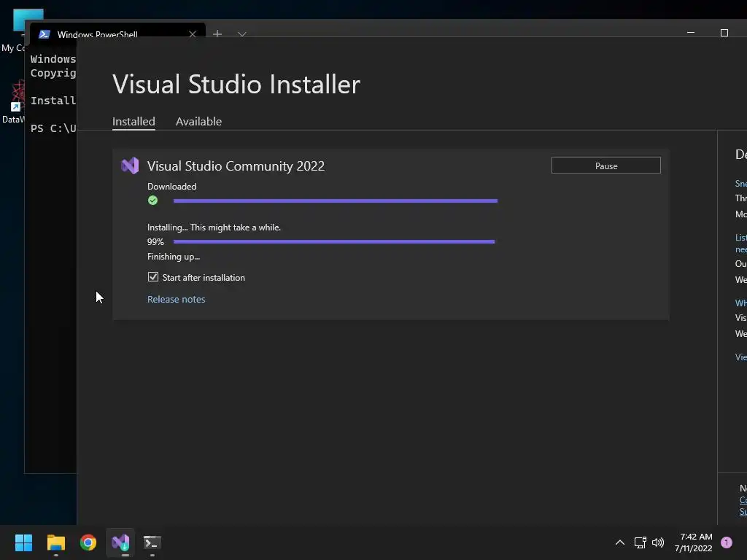Pause the Visual Studio Community installation
The image size is (747, 560).
[x=605, y=166]
